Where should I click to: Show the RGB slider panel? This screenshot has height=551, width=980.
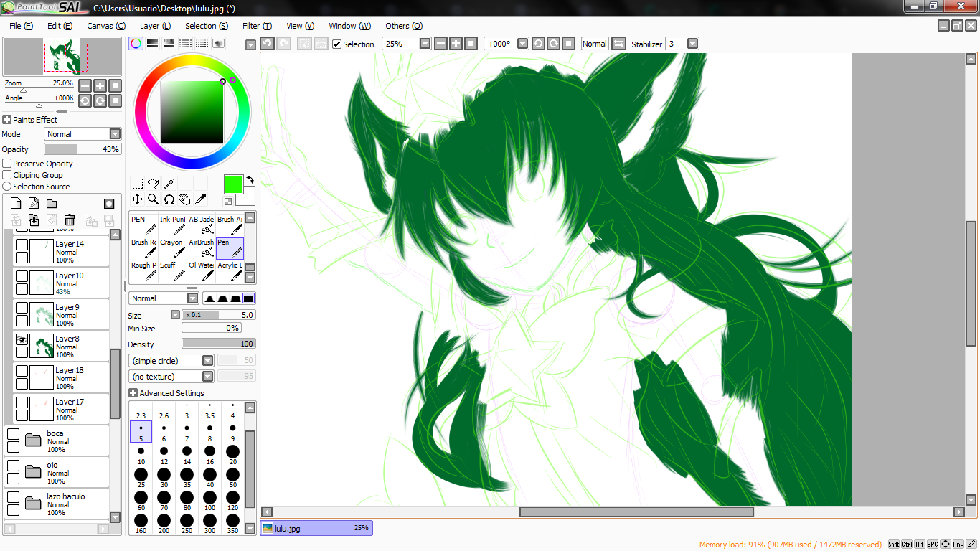152,44
